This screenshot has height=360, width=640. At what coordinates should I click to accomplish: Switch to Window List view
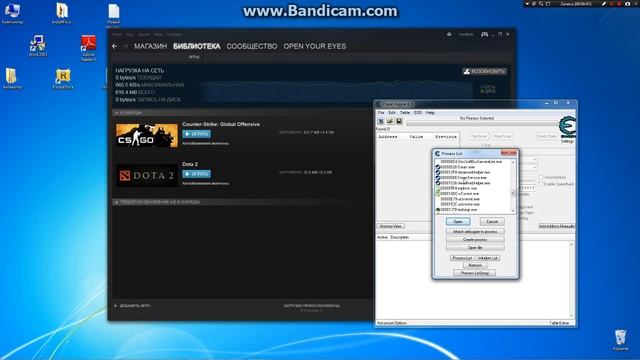(488, 258)
